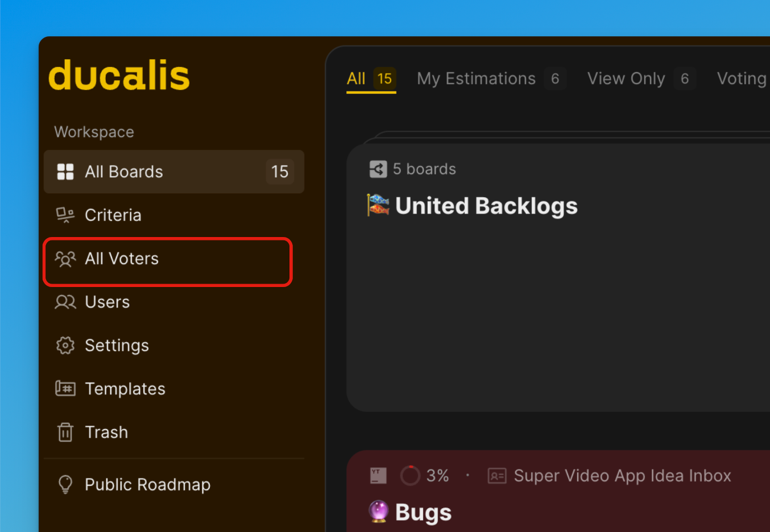This screenshot has height=532, width=770.
Task: Click the Users icon in sidebar
Action: [x=65, y=302]
